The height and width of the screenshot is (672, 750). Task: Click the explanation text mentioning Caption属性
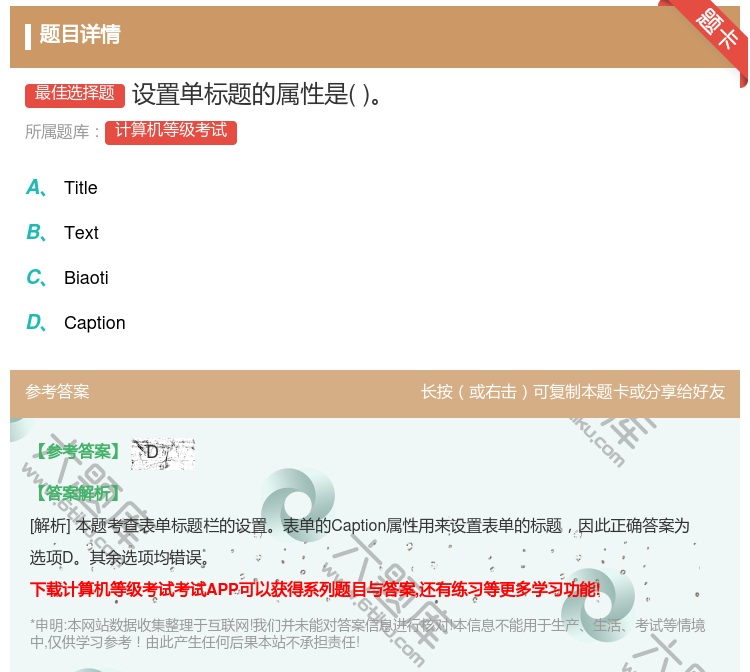pos(360,541)
